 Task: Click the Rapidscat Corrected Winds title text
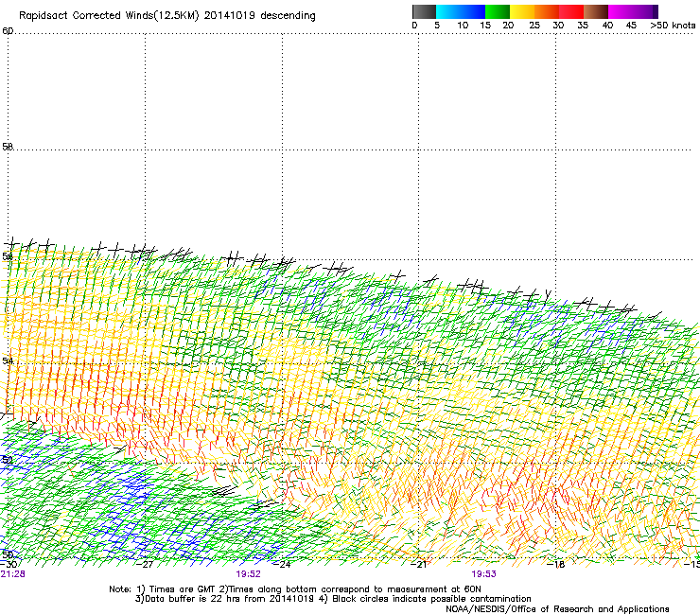tap(167, 15)
